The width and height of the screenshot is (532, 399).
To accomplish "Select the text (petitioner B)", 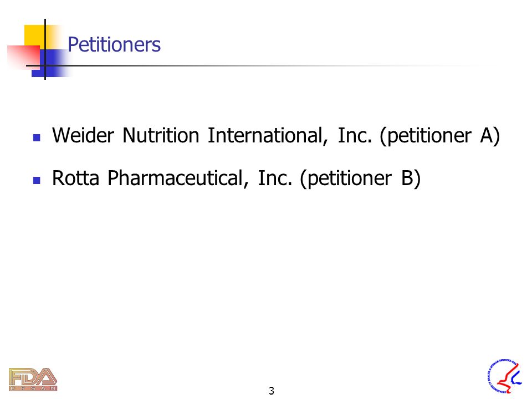I will (360, 179).
